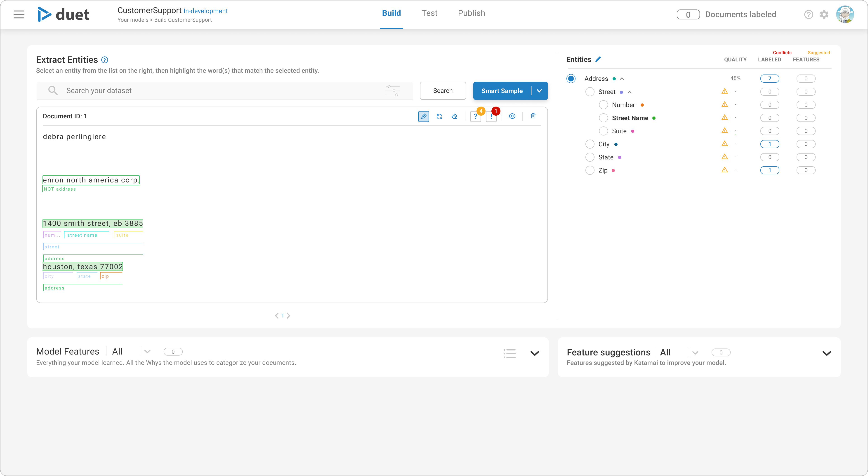868x476 pixels.
Task: Click the pencil icon to edit Entities
Action: pyautogui.click(x=598, y=59)
